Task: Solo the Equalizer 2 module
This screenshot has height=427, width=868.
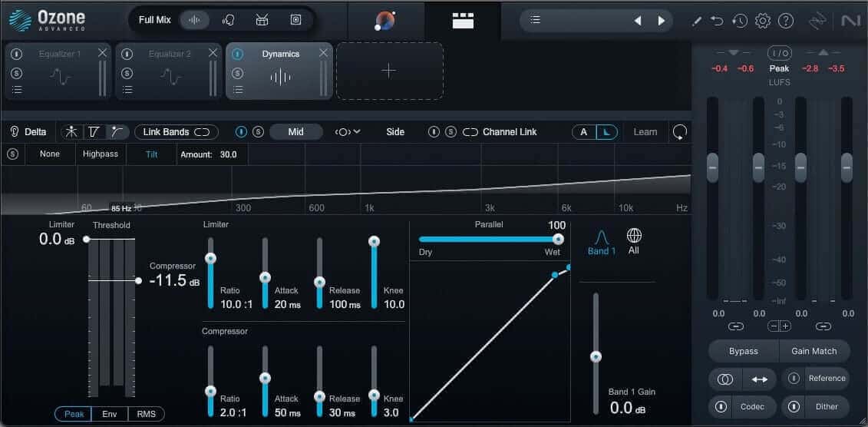Action: [127, 73]
